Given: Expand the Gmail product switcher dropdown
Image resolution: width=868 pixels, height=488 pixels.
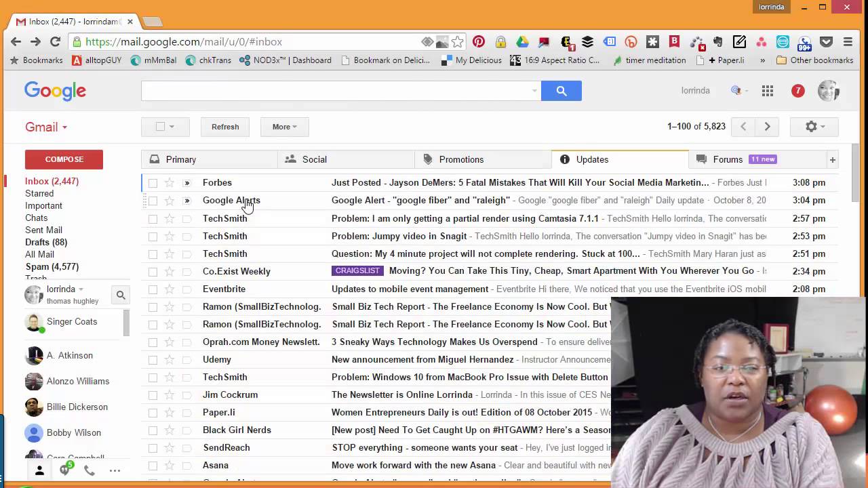Looking at the screenshot, I should pos(46,127).
